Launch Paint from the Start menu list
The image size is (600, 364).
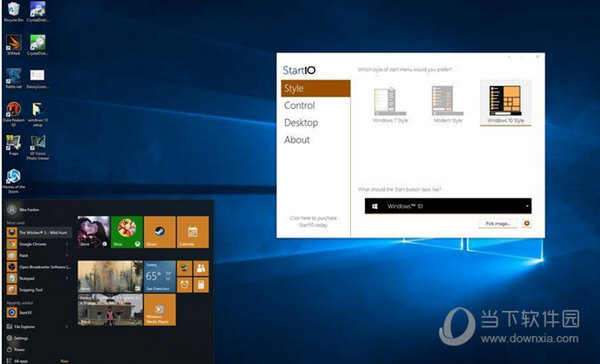tap(39, 255)
